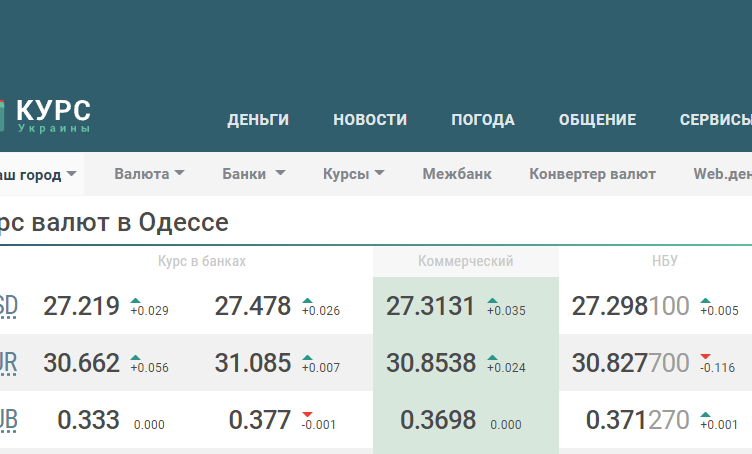
Task: Click red down arrow beside НБУ 30.827700
Action: click(x=705, y=357)
